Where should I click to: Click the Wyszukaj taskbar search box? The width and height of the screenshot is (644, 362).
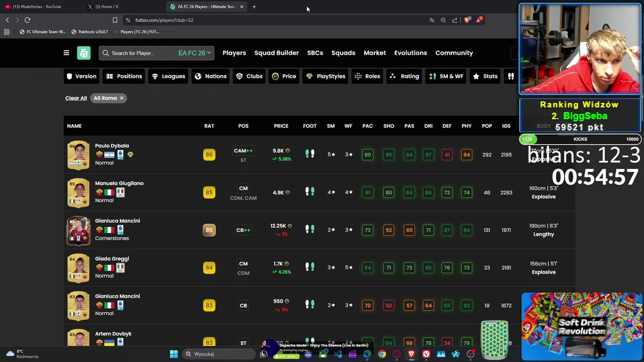(220, 354)
